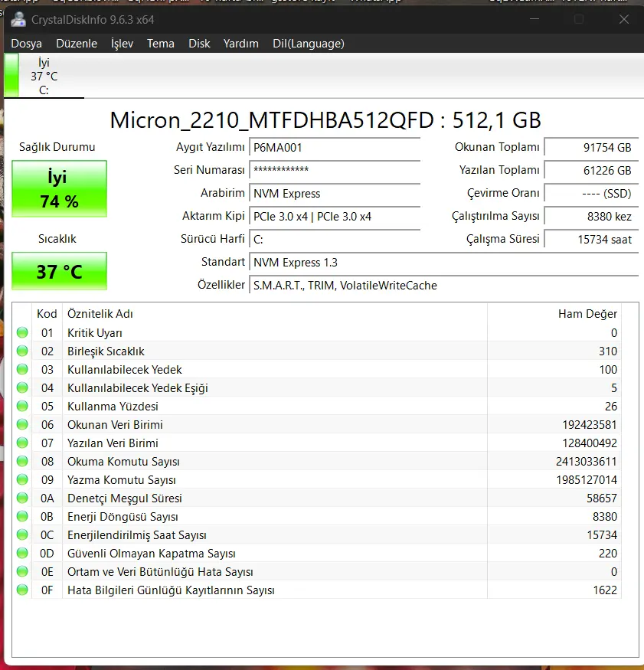Click the masked Seri Numarası field
Screen dimensions: 644x670
click(x=335, y=170)
